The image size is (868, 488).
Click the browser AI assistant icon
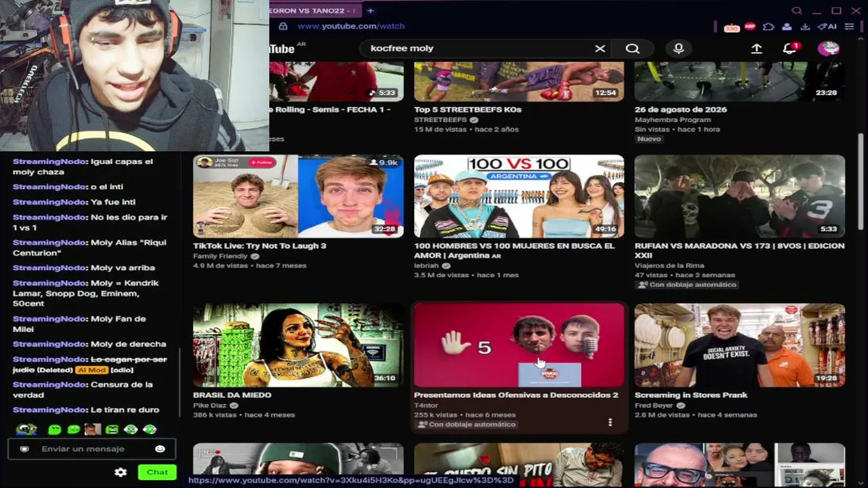coord(827,26)
